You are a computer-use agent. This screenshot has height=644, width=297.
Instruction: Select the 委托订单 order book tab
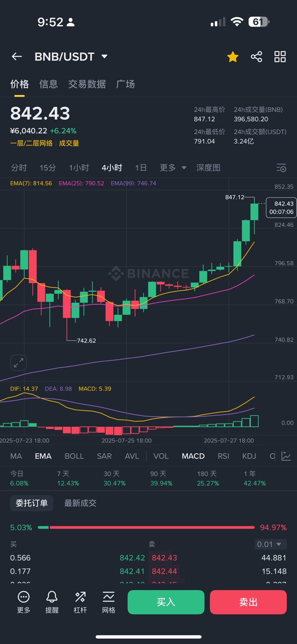(32, 503)
